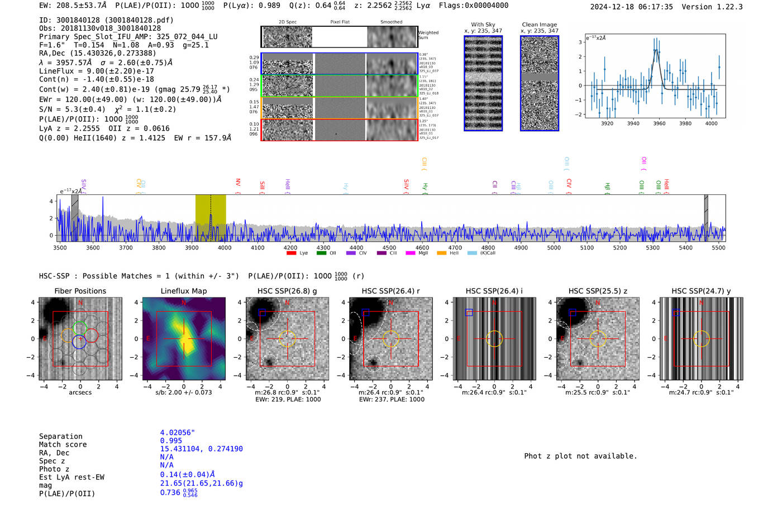Screen dimensions: 782x532
Task: Open the Lineflux Map image
Action: coord(184,339)
